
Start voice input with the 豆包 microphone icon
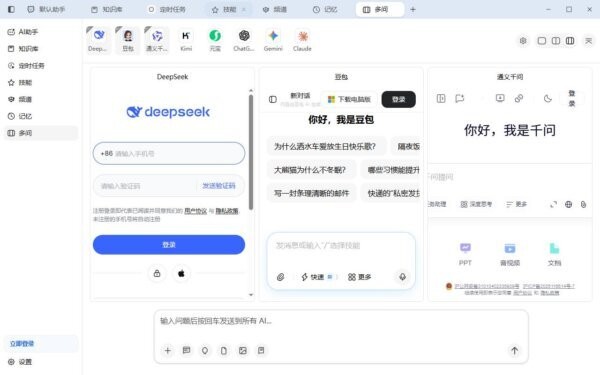point(402,277)
